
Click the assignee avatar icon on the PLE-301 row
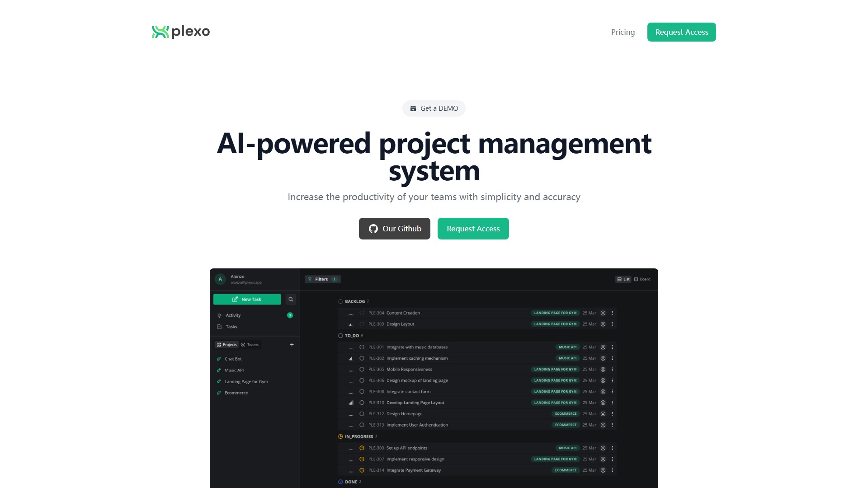[x=603, y=347]
